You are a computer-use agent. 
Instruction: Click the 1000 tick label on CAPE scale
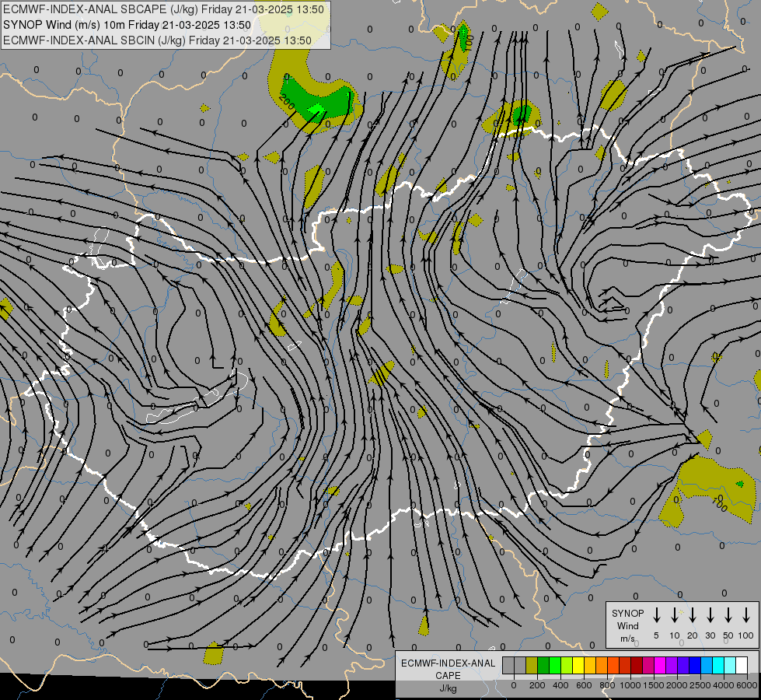click(x=630, y=685)
